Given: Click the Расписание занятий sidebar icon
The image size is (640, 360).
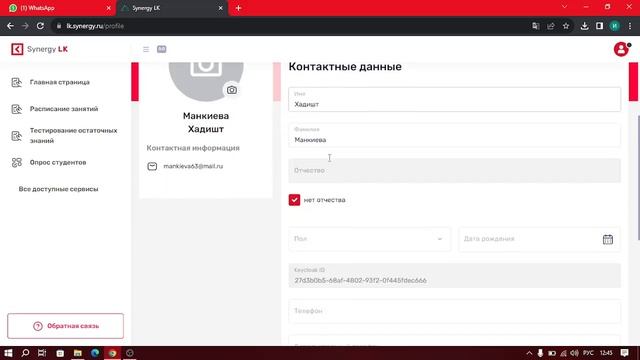Looking at the screenshot, I should (x=16, y=109).
